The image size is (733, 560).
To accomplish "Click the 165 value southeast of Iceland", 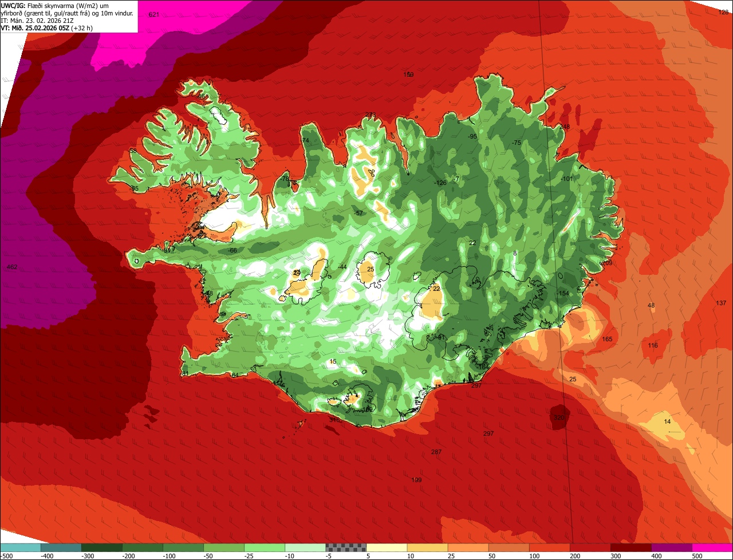I will (x=608, y=340).
